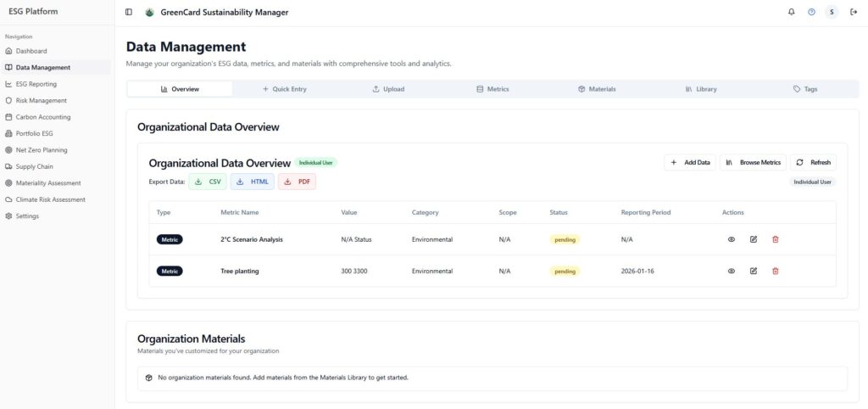The image size is (868, 409).
Task: Open the user avatar 'S' menu
Action: pyautogui.click(x=832, y=12)
